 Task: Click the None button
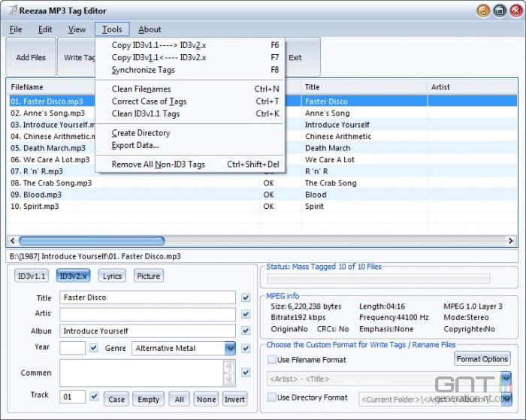pyautogui.click(x=206, y=399)
